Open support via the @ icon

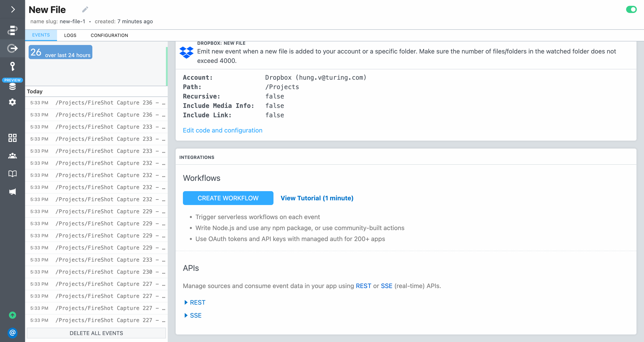pyautogui.click(x=12, y=333)
